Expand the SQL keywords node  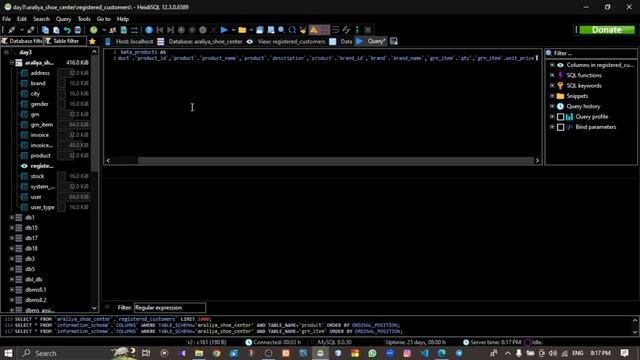tap(552, 86)
